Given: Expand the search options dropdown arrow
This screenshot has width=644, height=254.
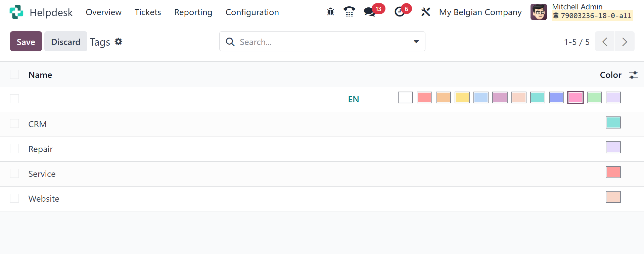Looking at the screenshot, I should (x=416, y=42).
